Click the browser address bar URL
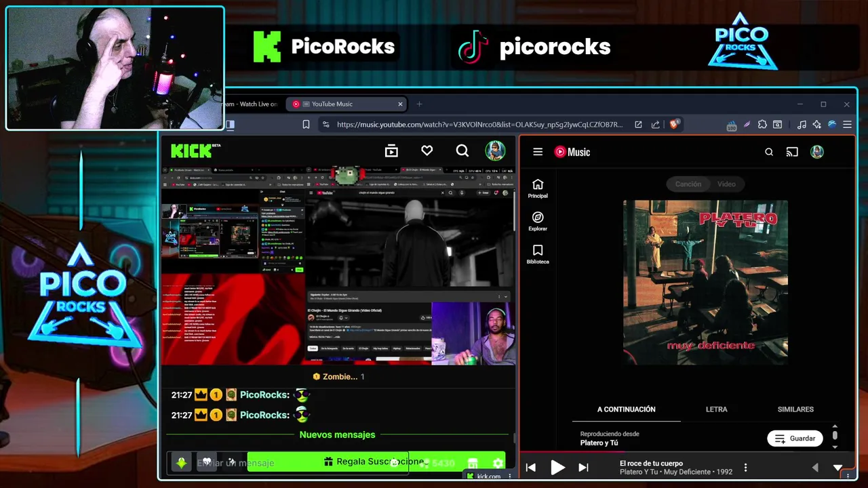This screenshot has height=488, width=868. 479,125
